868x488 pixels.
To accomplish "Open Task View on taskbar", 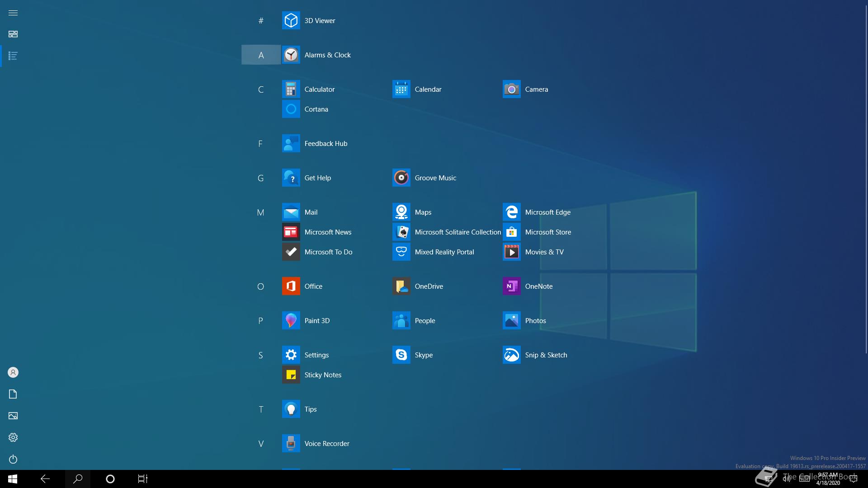I will [x=143, y=479].
